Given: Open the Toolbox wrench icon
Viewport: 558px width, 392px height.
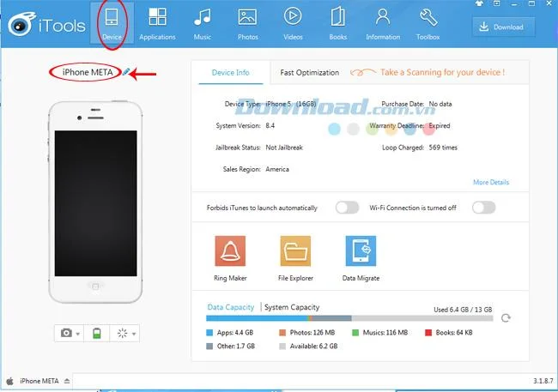Looking at the screenshot, I should tap(428, 17).
